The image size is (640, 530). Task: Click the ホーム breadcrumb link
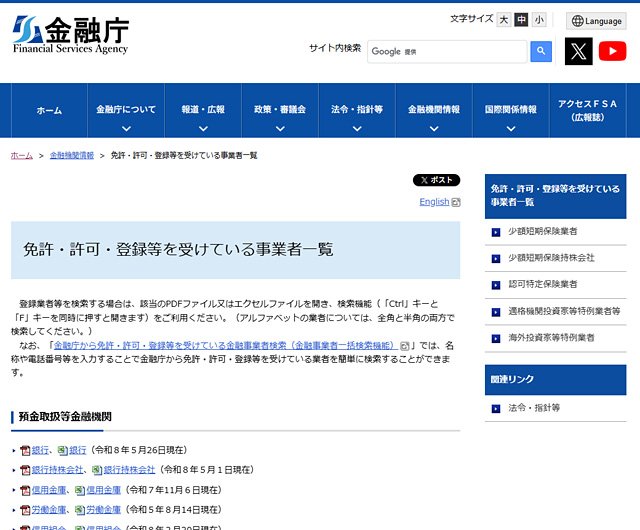point(22,156)
